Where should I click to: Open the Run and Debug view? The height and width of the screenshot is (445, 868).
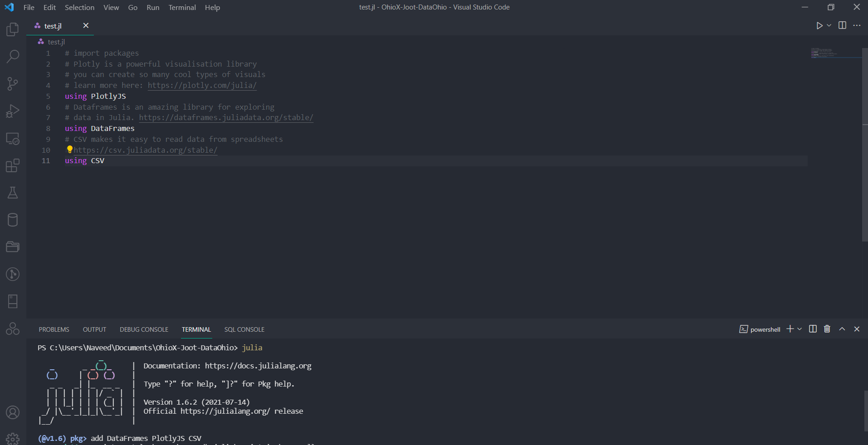point(13,111)
